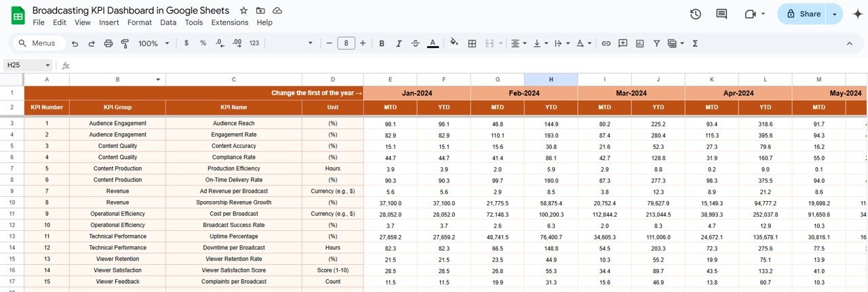Format as currency with dollar icon
The height and width of the screenshot is (292, 868).
coord(186,43)
